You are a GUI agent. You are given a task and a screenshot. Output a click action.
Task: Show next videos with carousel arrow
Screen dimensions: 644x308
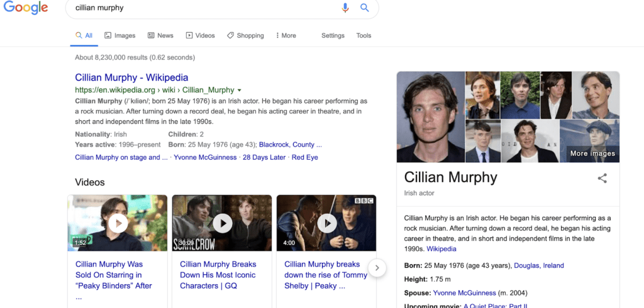point(377,268)
